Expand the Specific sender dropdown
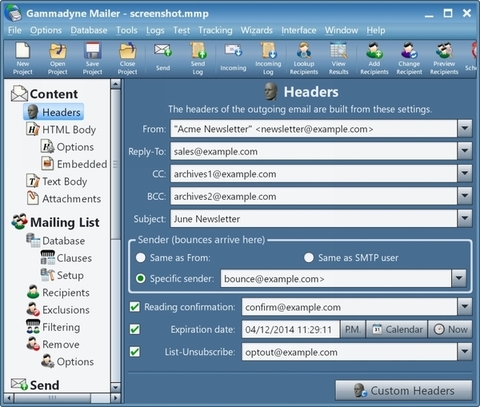The height and width of the screenshot is (407, 480). [x=459, y=278]
